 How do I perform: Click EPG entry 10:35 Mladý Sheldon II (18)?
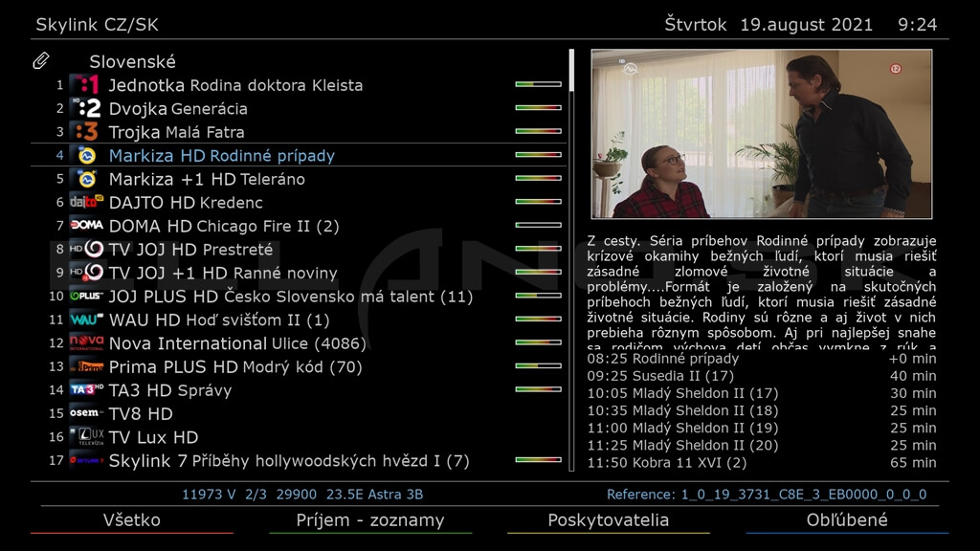click(x=761, y=410)
